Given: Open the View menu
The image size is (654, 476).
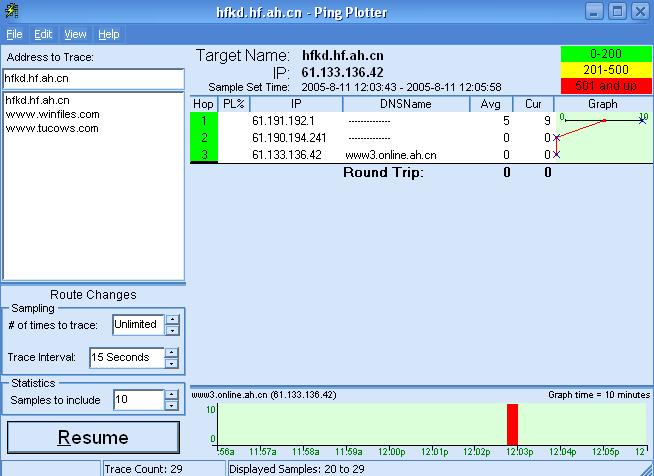Looking at the screenshot, I should (x=75, y=34).
